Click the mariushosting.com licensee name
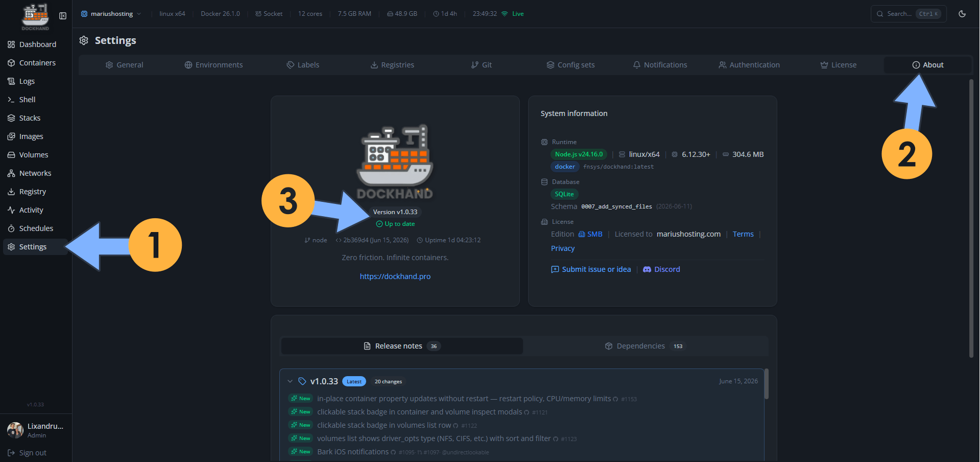Viewport: 980px width, 462px height. click(688, 234)
